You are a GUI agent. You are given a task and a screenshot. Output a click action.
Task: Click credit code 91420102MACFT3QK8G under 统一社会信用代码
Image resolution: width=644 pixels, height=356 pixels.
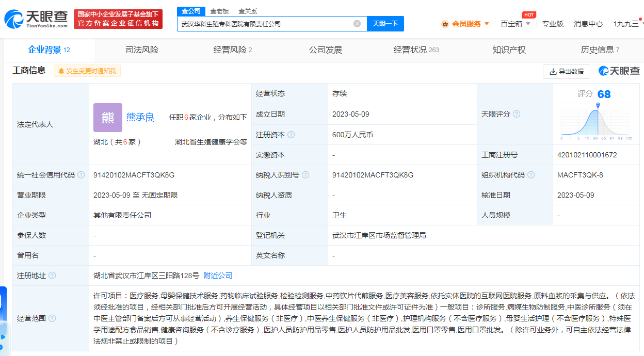pyautogui.click(x=134, y=175)
